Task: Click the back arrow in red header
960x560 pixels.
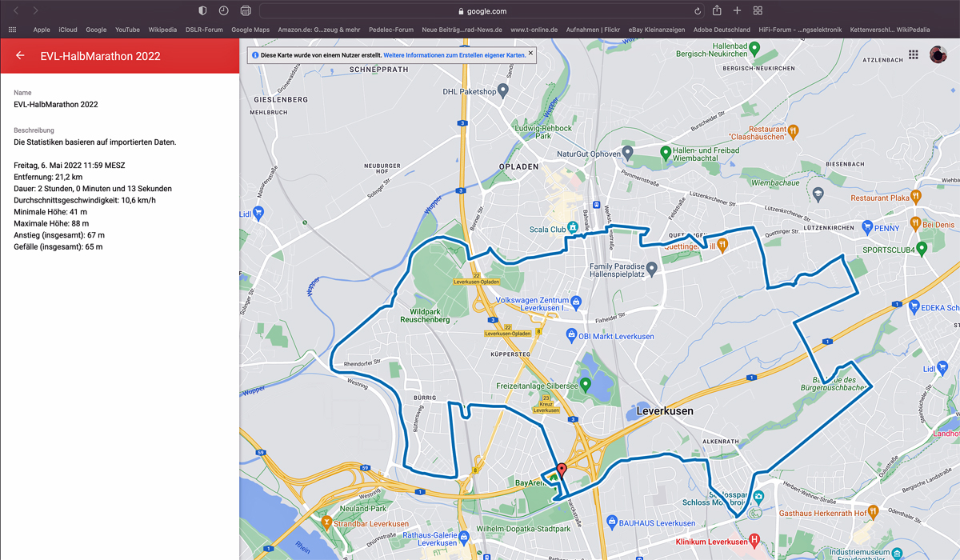Action: [x=20, y=56]
